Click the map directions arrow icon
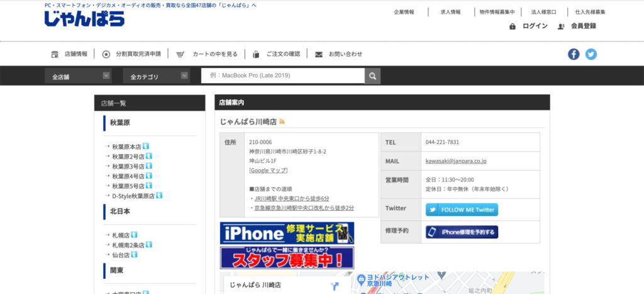The width and height of the screenshot is (644, 294). (x=335, y=286)
